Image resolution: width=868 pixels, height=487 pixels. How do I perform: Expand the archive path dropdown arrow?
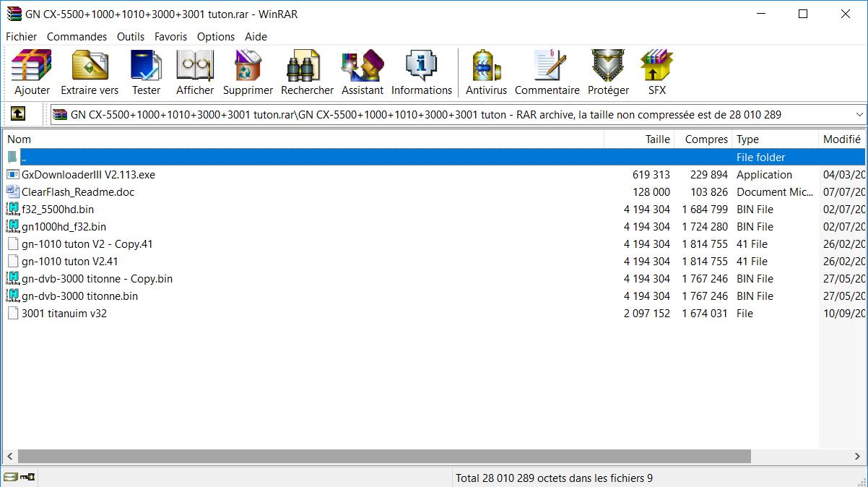click(x=859, y=114)
